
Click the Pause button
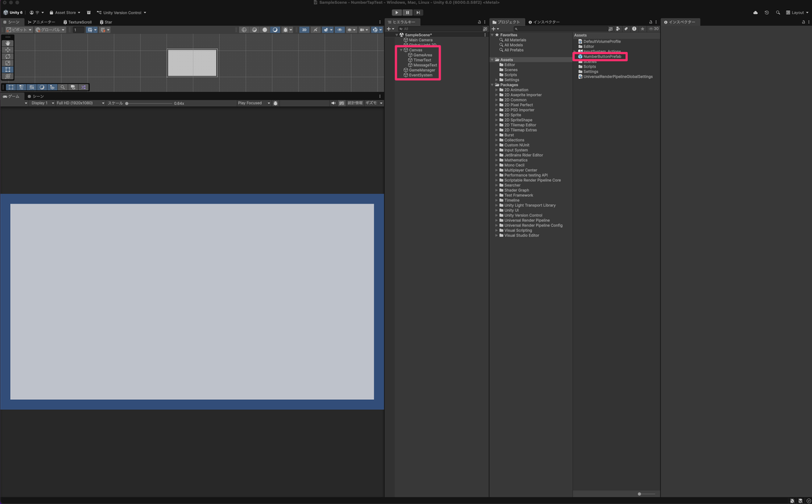coord(408,12)
